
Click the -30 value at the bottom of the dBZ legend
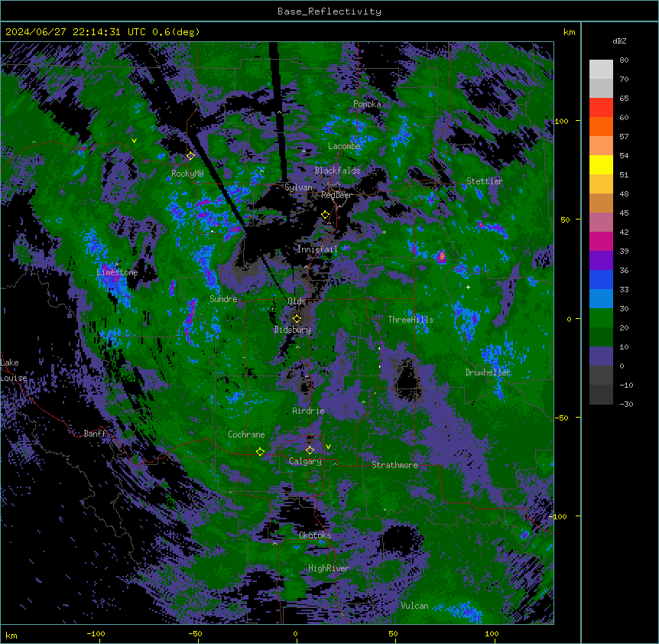[x=626, y=404]
